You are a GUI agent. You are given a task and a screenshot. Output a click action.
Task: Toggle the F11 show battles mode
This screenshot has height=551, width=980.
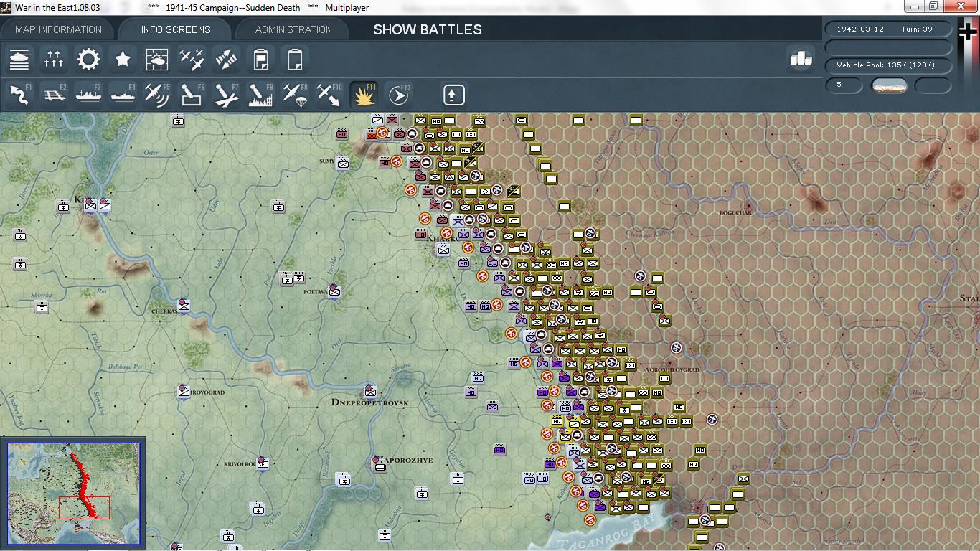[x=364, y=95]
